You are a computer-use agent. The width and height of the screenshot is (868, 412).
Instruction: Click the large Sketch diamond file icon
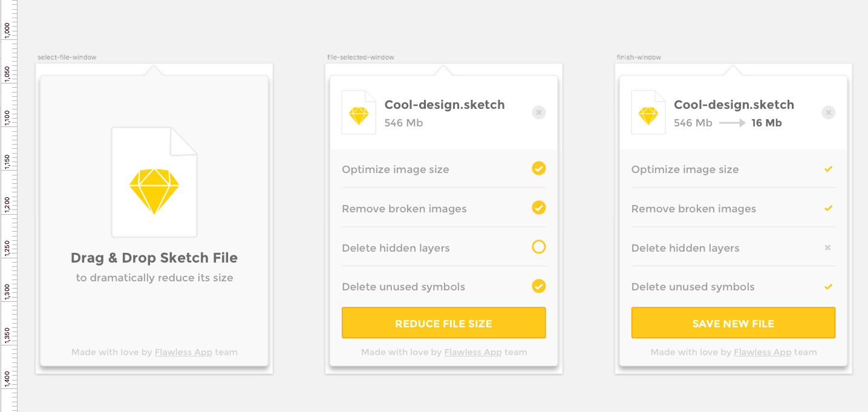coord(154,181)
